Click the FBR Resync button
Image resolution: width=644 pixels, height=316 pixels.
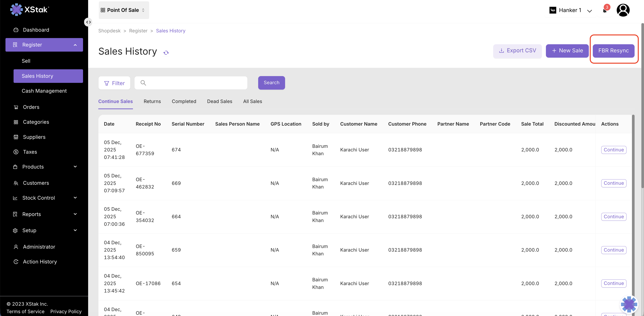613,50
